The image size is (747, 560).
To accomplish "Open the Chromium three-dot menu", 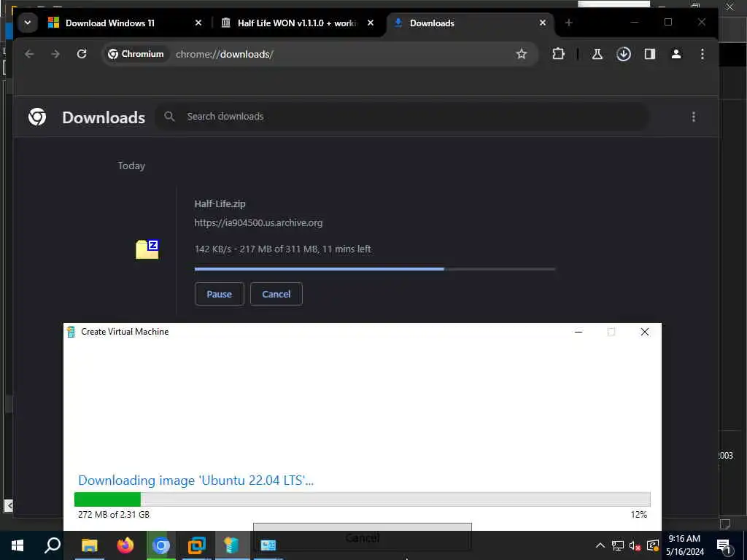I will pos(703,54).
